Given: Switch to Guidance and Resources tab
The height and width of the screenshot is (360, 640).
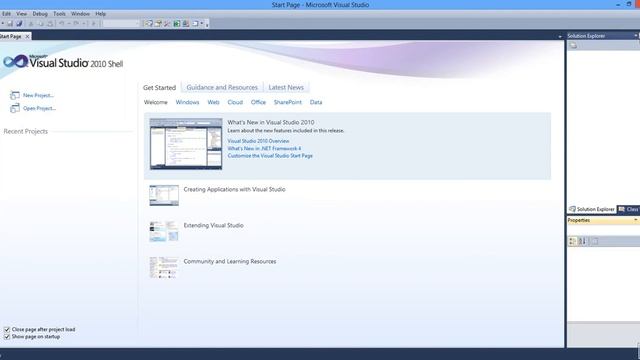Looking at the screenshot, I should pos(222,87).
